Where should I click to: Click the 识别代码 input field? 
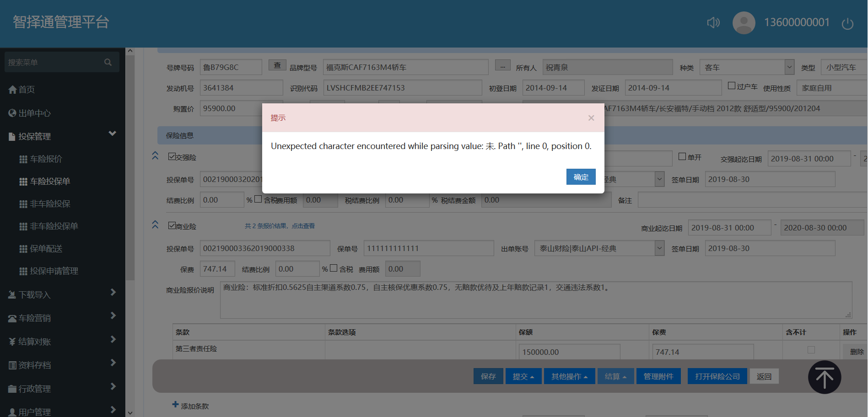(x=403, y=88)
